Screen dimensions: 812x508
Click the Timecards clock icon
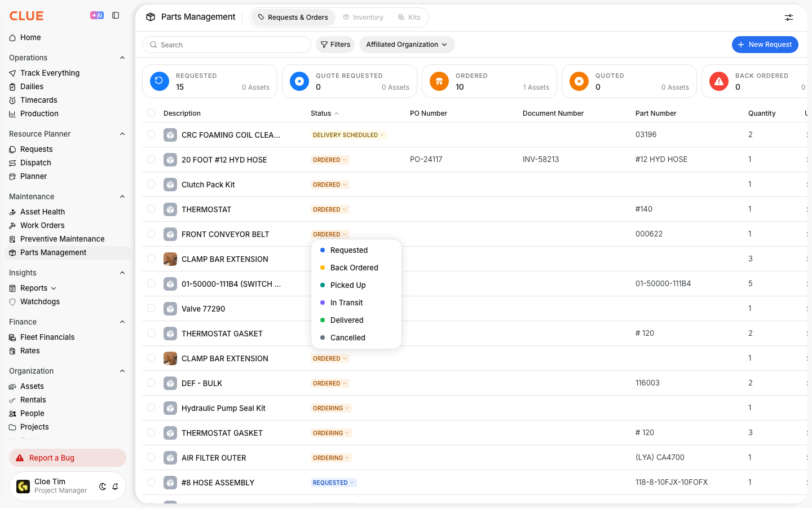(x=12, y=100)
